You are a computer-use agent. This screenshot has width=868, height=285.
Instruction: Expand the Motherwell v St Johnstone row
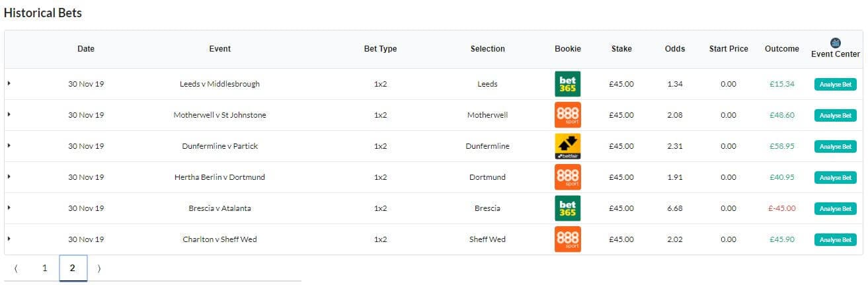tap(9, 114)
